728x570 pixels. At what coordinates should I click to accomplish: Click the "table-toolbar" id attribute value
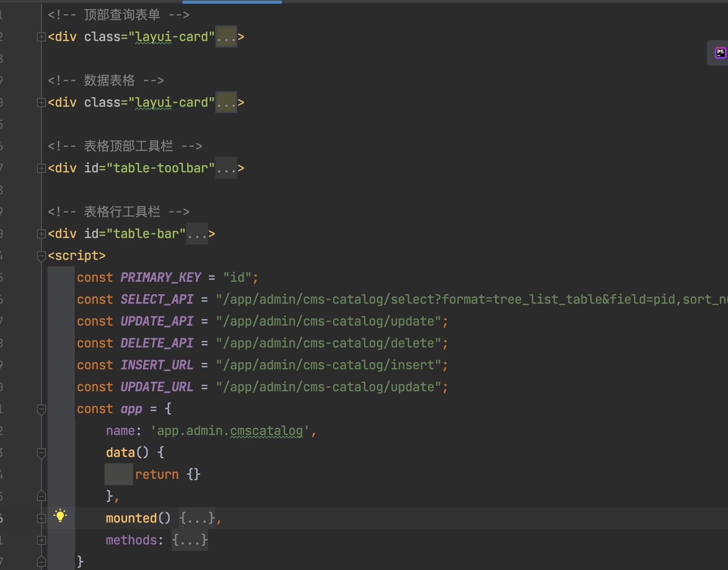click(161, 168)
